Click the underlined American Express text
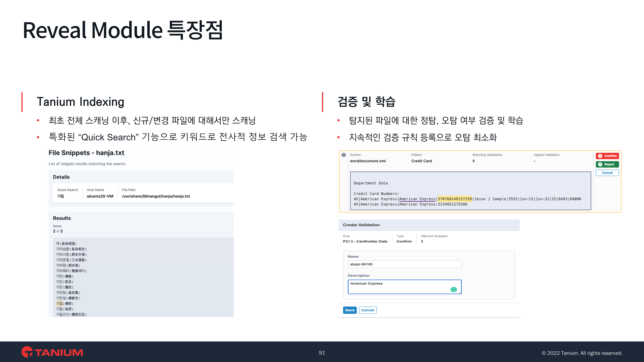This screenshot has width=644, height=362. (417, 199)
